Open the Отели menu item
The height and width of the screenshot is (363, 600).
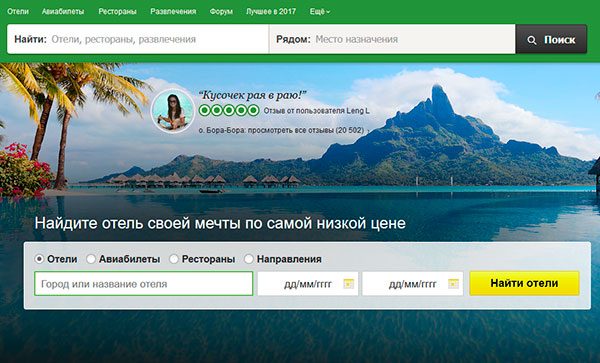coord(18,11)
